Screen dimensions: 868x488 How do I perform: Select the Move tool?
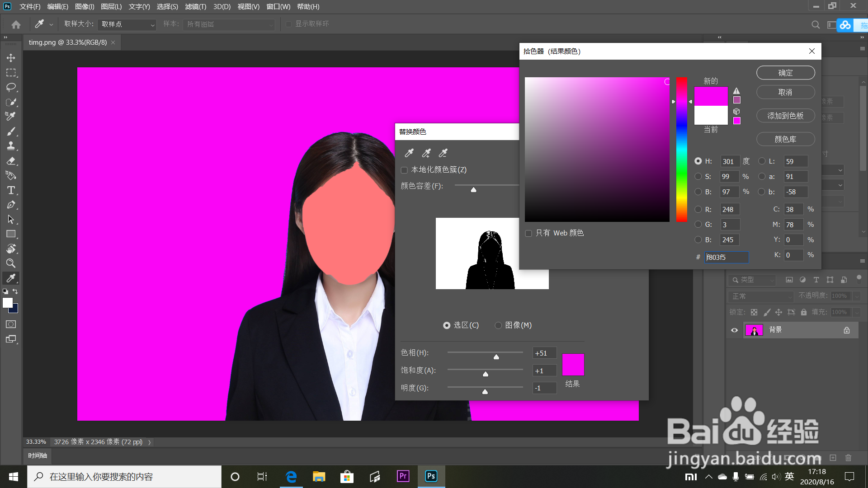click(11, 58)
